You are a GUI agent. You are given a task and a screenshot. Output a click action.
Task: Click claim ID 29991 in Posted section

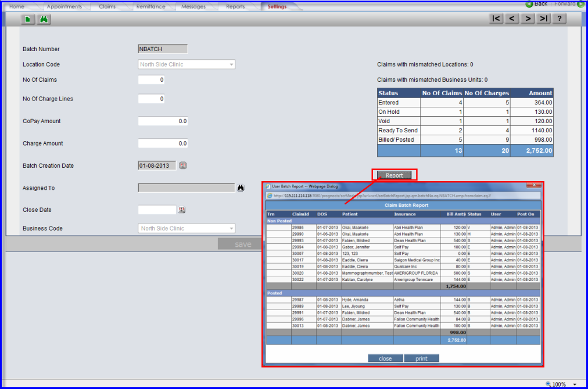point(297,313)
